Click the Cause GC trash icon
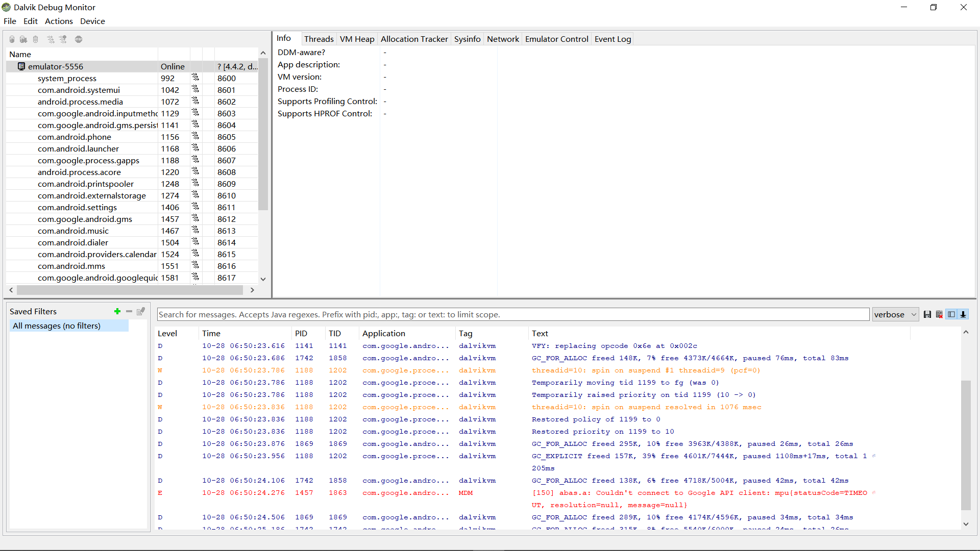This screenshot has width=980, height=551. [x=35, y=39]
